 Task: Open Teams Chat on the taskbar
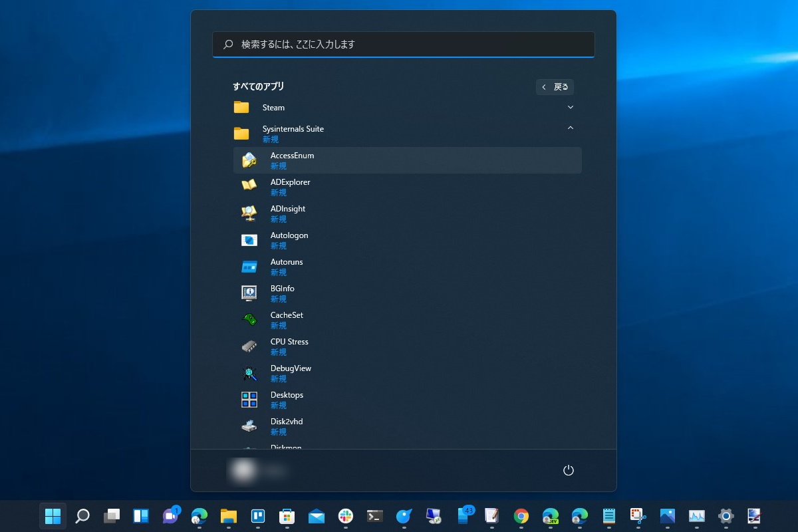[170, 516]
